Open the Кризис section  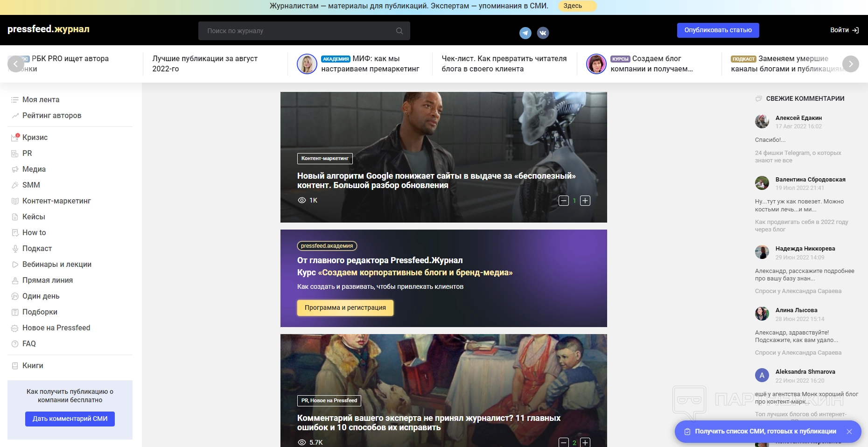tap(35, 137)
